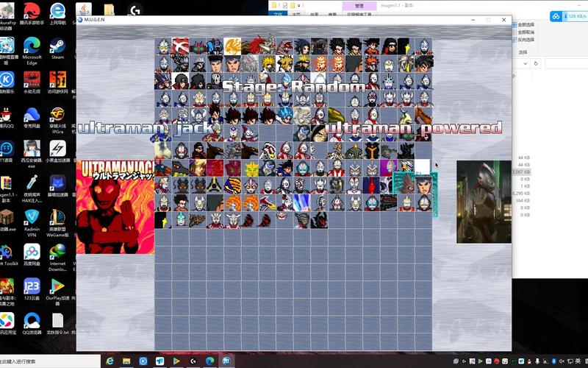Open the Steam desktop shortcut

(57, 49)
